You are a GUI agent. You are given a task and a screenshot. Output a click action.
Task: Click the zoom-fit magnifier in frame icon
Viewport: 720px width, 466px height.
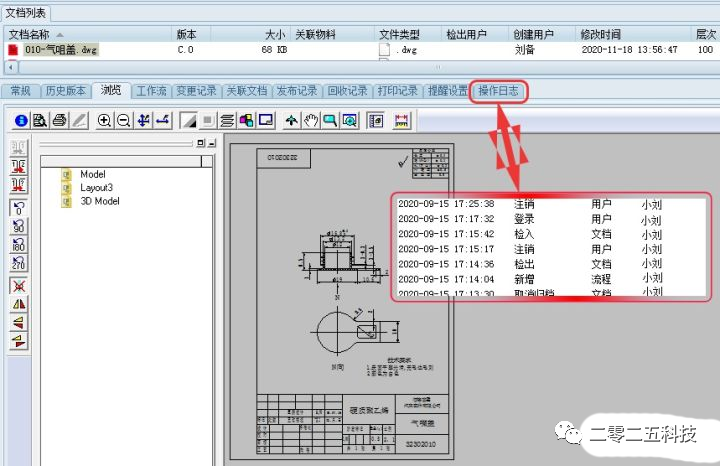350,121
